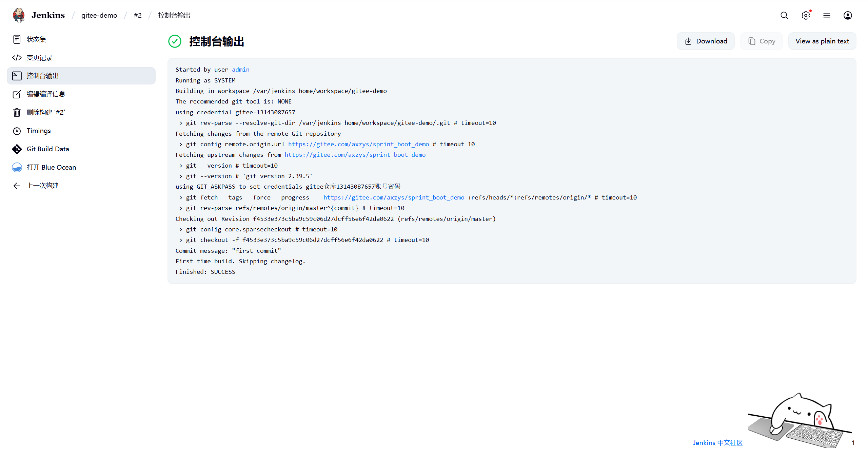
Task: Click the 'Finished: SUCCESS' console line
Action: point(205,272)
